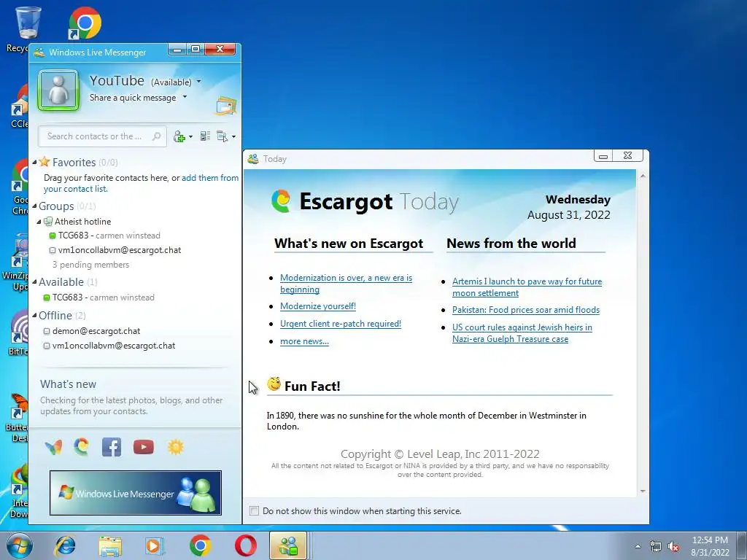Open the Add a contact dropdown arrow
Image resolution: width=747 pixels, height=560 pixels.
pyautogui.click(x=190, y=137)
